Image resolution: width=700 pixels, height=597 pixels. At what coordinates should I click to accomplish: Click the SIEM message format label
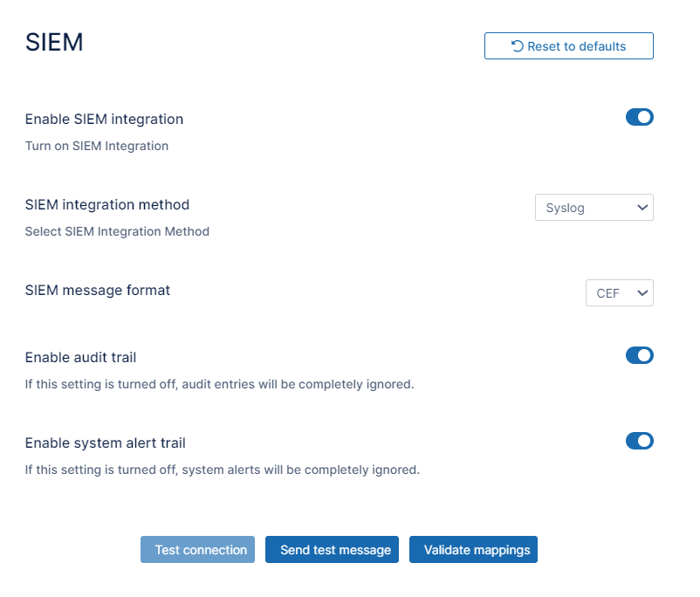[97, 290]
